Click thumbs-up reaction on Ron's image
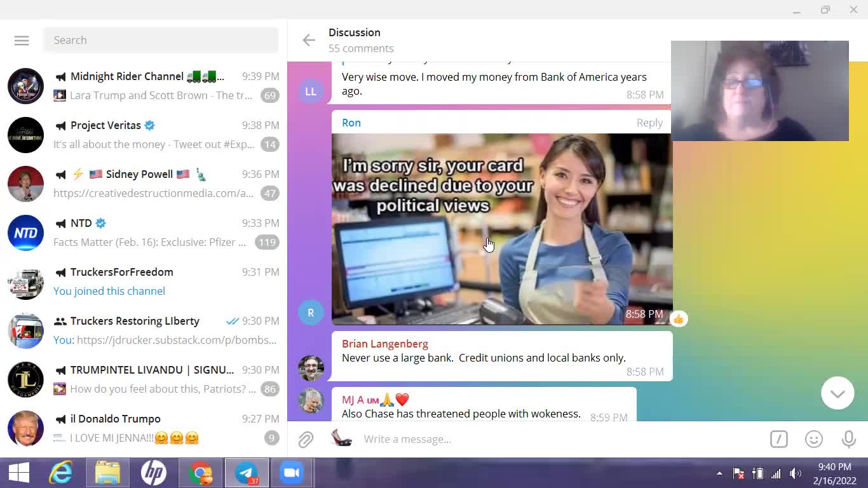This screenshot has width=868, height=488. pyautogui.click(x=679, y=319)
